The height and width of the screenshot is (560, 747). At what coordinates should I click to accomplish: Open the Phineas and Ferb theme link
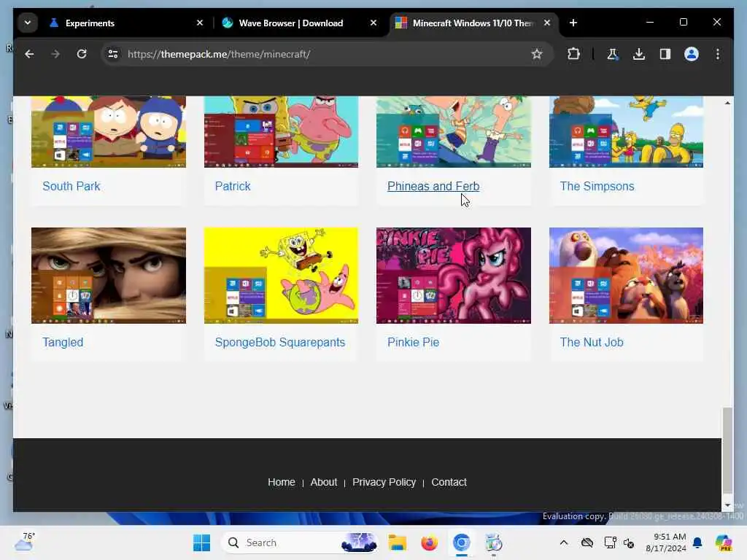tap(433, 186)
